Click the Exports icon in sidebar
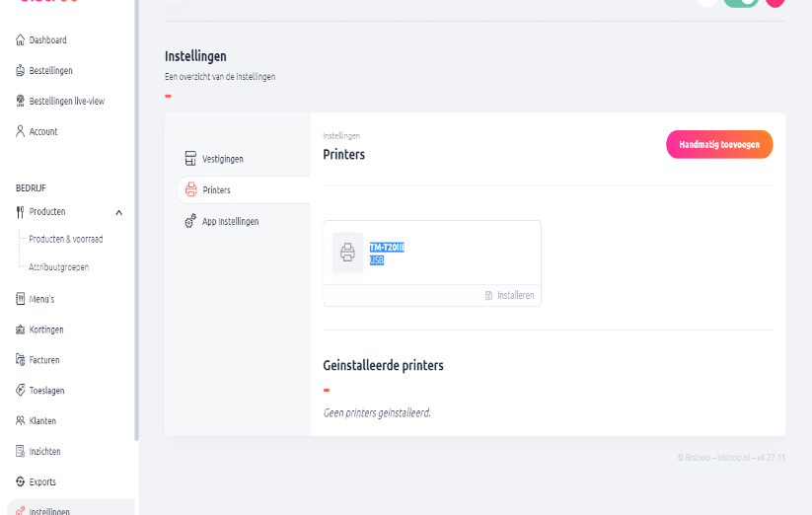Screen dimensions: 812x515 (x=20, y=481)
